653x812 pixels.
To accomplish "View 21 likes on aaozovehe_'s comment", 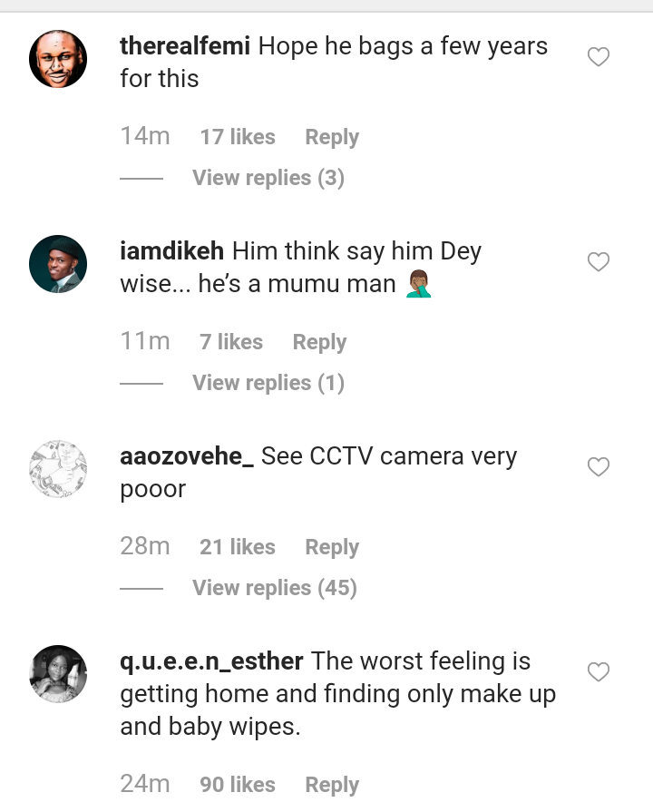I will click(238, 547).
